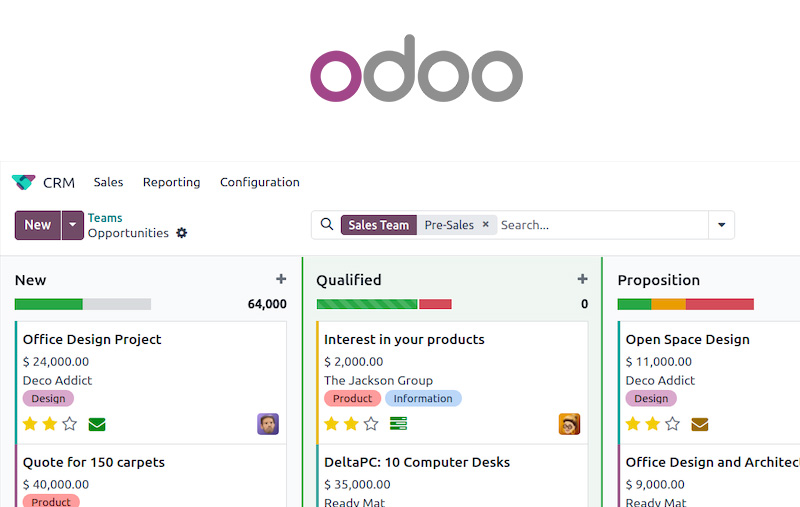800x507 pixels.
Task: Remove the Pre-Sales filter facet
Action: tap(486, 225)
